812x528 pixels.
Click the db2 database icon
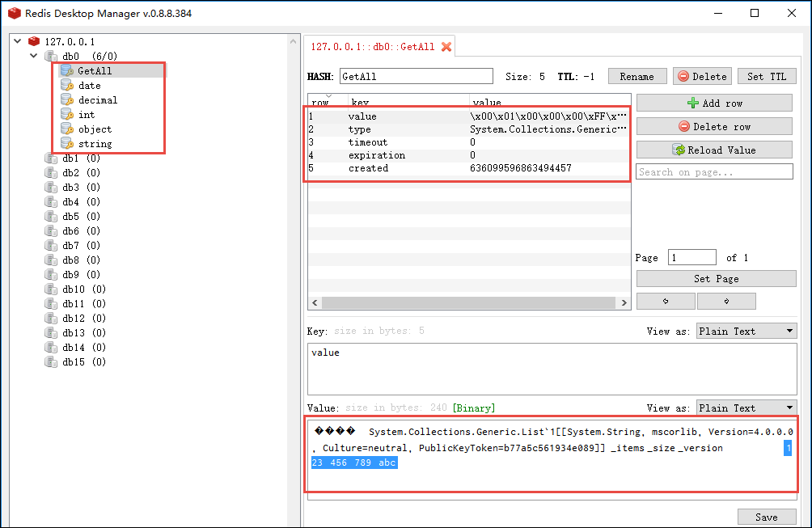pyautogui.click(x=51, y=172)
